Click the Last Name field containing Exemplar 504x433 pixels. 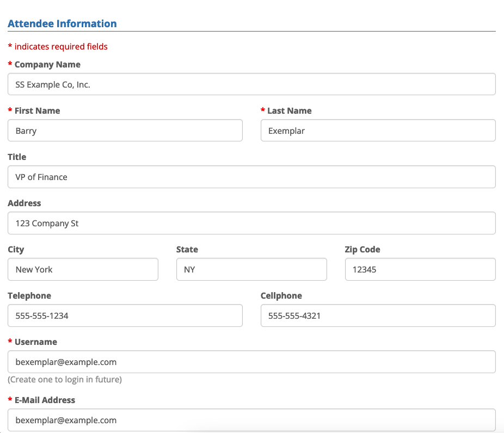pos(378,131)
